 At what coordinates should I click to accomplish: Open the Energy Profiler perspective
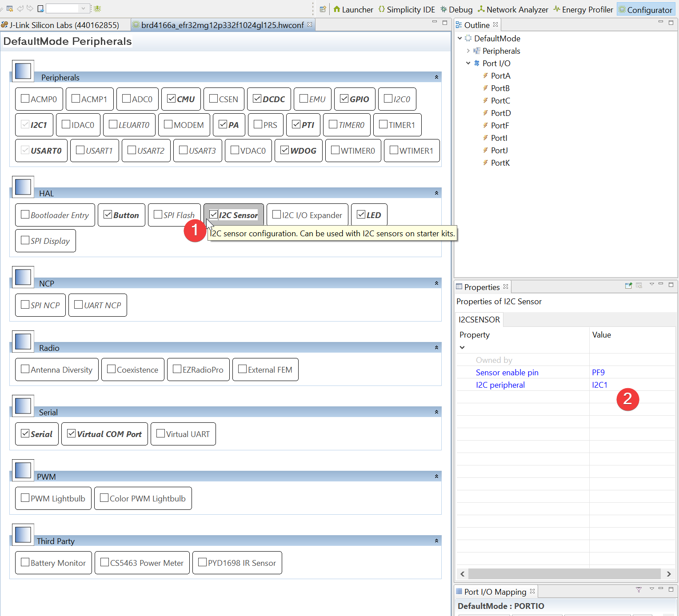pyautogui.click(x=583, y=9)
